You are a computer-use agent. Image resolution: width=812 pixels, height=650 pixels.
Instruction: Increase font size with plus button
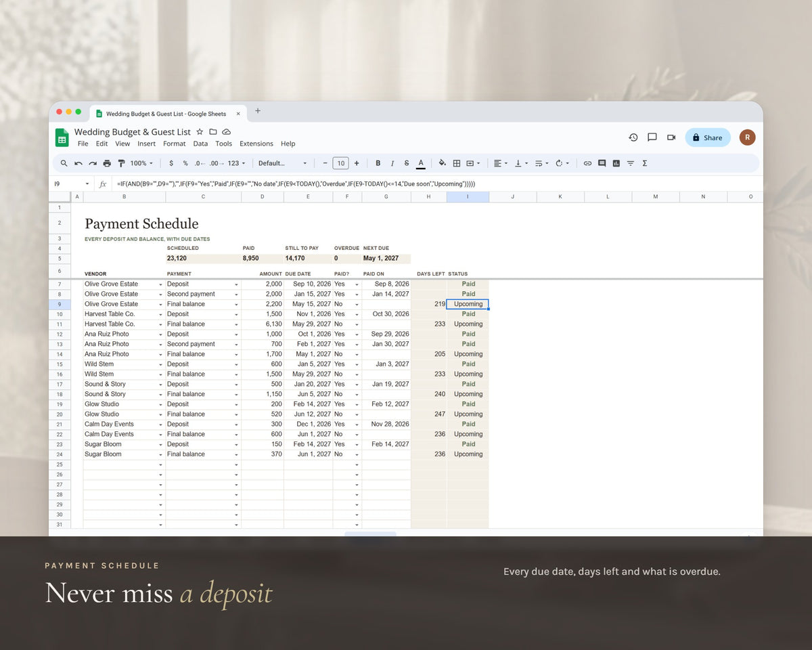(x=357, y=163)
